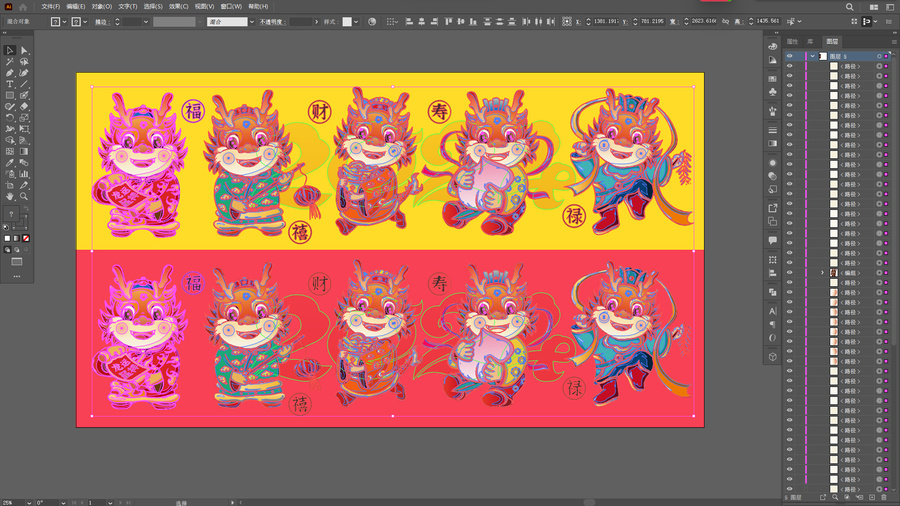900x506 pixels.
Task: Open 窗口(W) menu
Action: [x=231, y=7]
